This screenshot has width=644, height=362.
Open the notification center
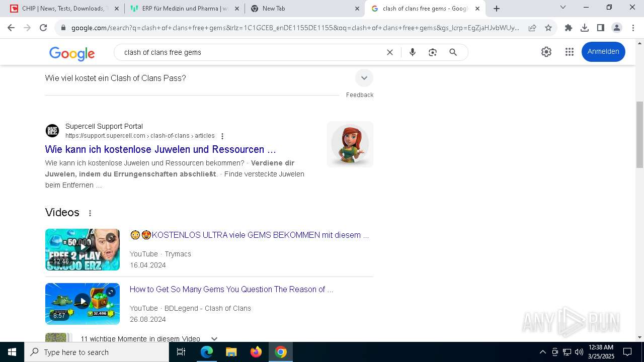click(627, 352)
